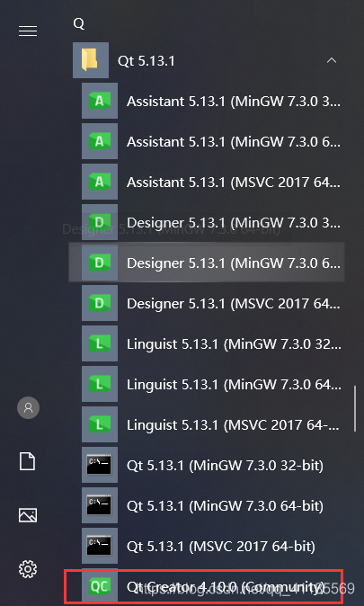Open the Settings gear icon
Screen dimensions: 364x606
tap(28, 569)
